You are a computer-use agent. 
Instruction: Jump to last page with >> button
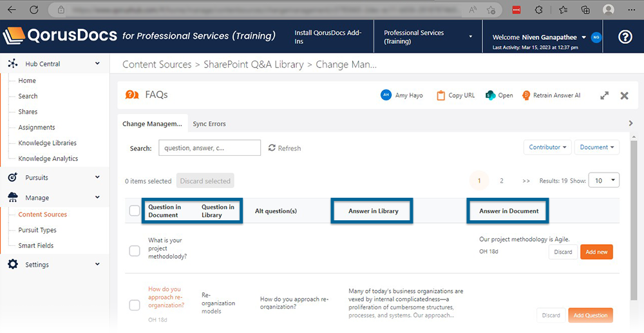coord(526,180)
